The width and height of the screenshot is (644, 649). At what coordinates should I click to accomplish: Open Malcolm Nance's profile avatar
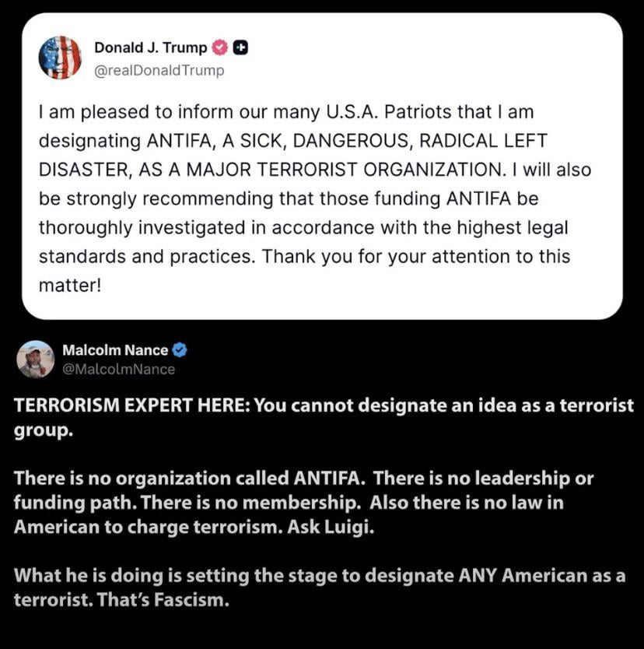(x=36, y=360)
